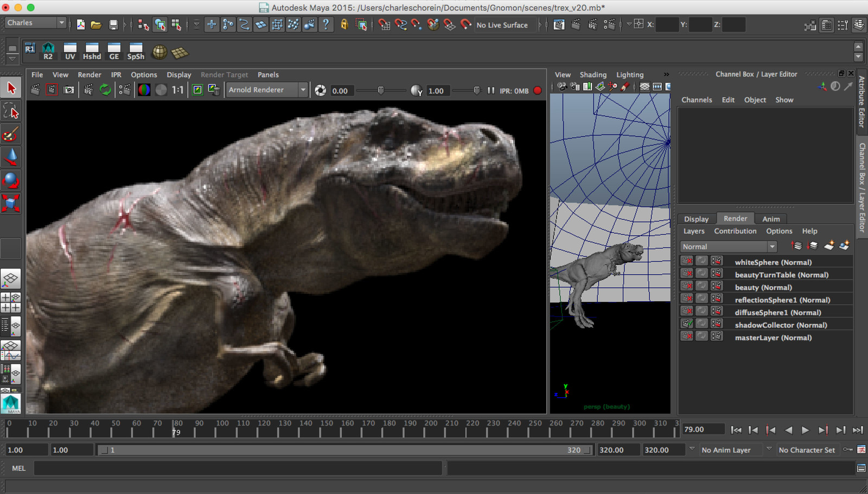Switch render view to display RGB channels
The image size is (868, 494).
point(144,90)
